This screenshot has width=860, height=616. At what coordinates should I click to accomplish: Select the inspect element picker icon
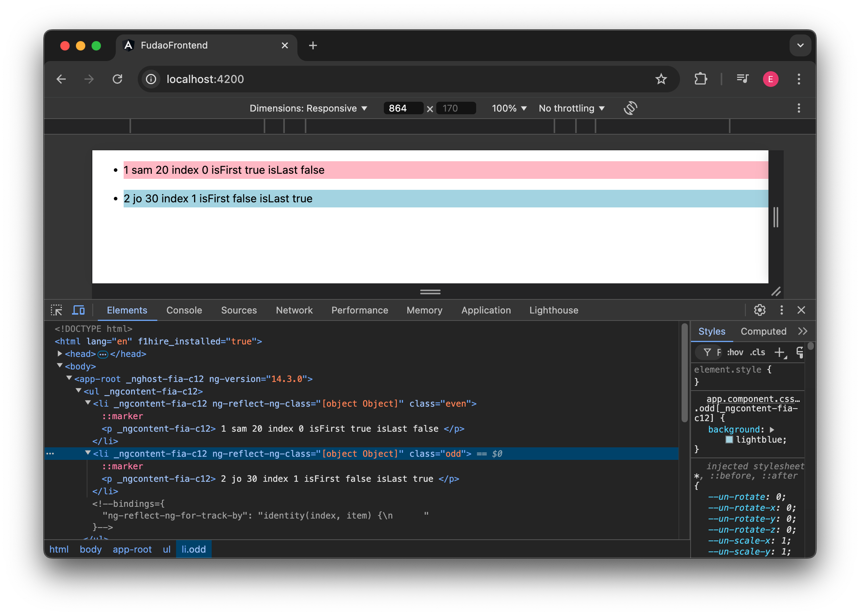point(57,310)
